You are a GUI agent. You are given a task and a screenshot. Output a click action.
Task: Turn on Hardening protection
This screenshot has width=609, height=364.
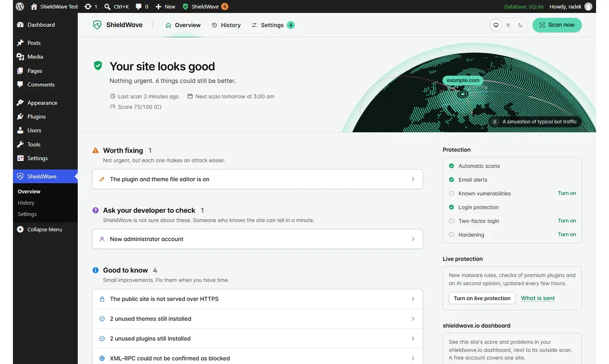(x=567, y=234)
